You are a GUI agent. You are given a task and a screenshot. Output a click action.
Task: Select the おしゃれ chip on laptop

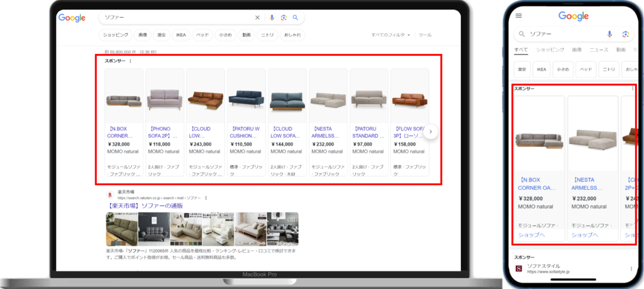tap(292, 35)
